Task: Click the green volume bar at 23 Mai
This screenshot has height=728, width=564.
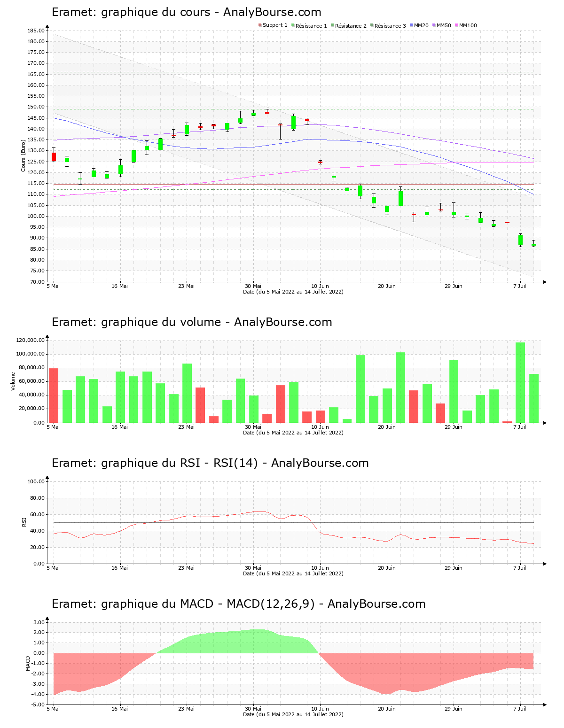Action: pos(187,393)
